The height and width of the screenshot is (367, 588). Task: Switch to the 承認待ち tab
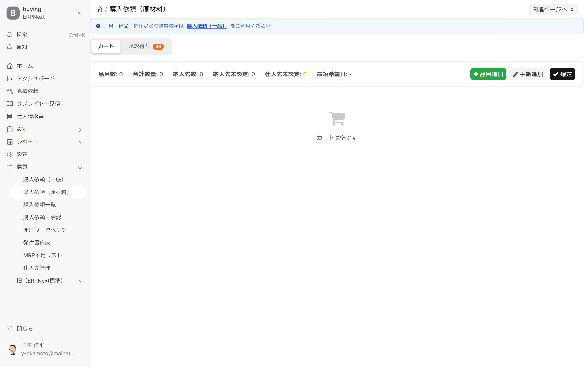pos(146,46)
